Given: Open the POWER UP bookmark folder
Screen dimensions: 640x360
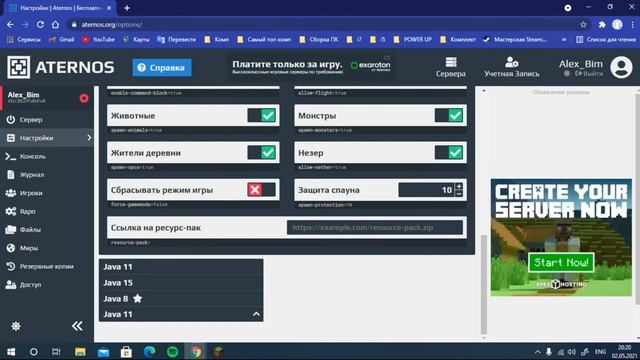Looking at the screenshot, I should [x=412, y=40].
